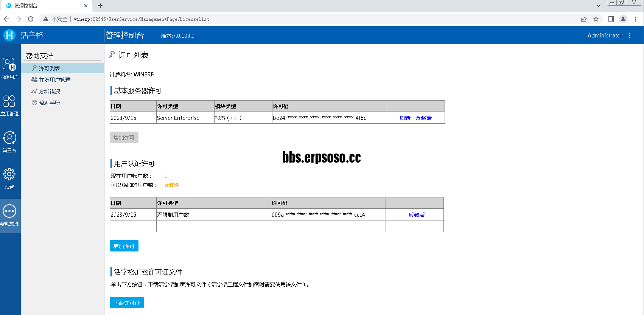
Task: Click 2023/9/15 in server license table
Action: point(133,118)
